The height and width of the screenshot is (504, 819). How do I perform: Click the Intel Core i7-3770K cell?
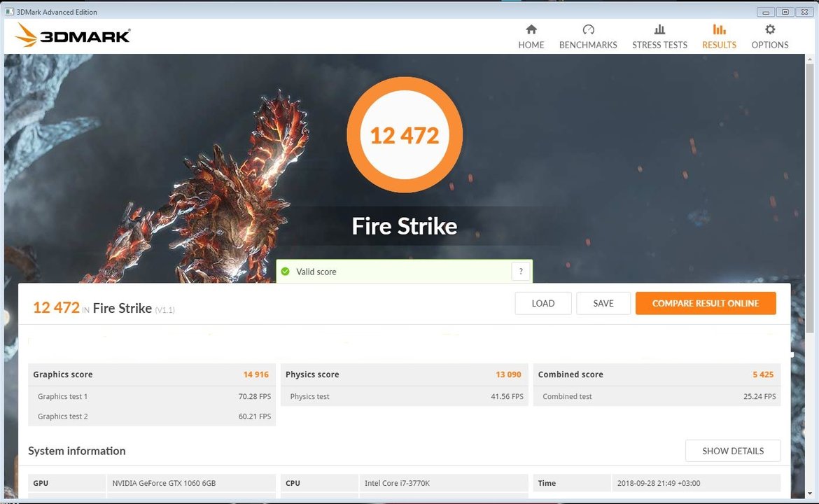click(444, 483)
